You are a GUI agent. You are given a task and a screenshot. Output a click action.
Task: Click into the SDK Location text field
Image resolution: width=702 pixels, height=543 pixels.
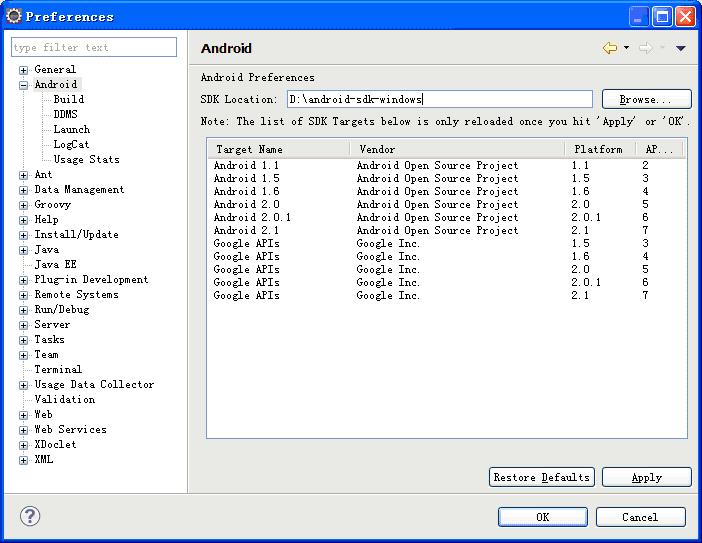[x=438, y=99]
